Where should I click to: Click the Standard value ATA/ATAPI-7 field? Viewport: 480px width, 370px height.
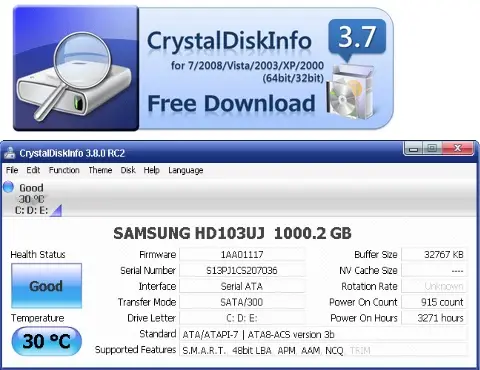(x=323, y=334)
